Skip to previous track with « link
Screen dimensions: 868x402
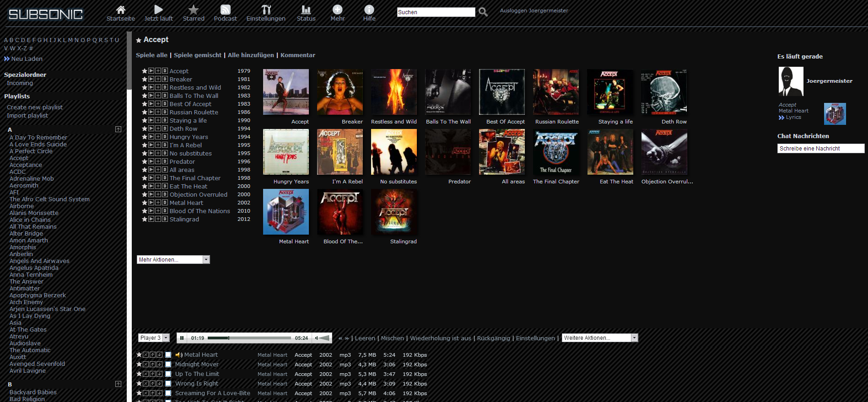[x=340, y=338]
